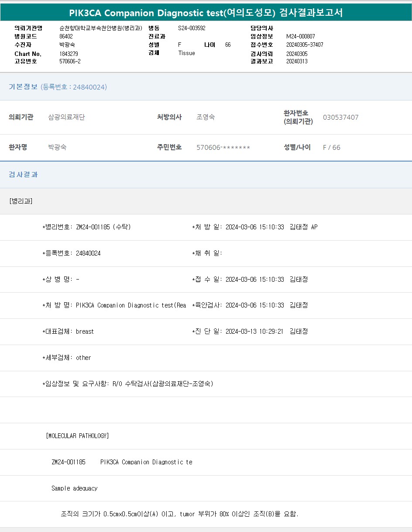The image size is (412, 532).
Task: Click the 기본정보 section header
Action: click(x=23, y=87)
